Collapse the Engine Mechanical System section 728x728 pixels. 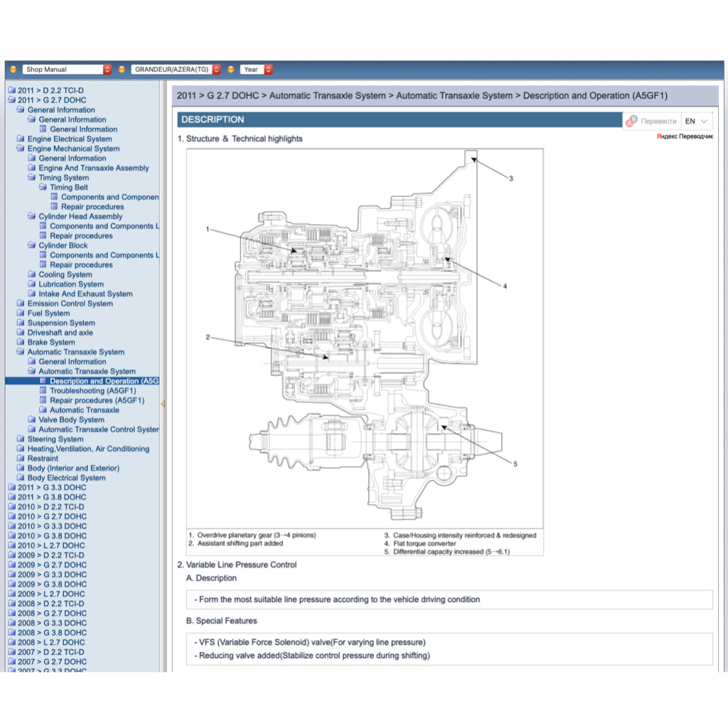click(x=21, y=148)
